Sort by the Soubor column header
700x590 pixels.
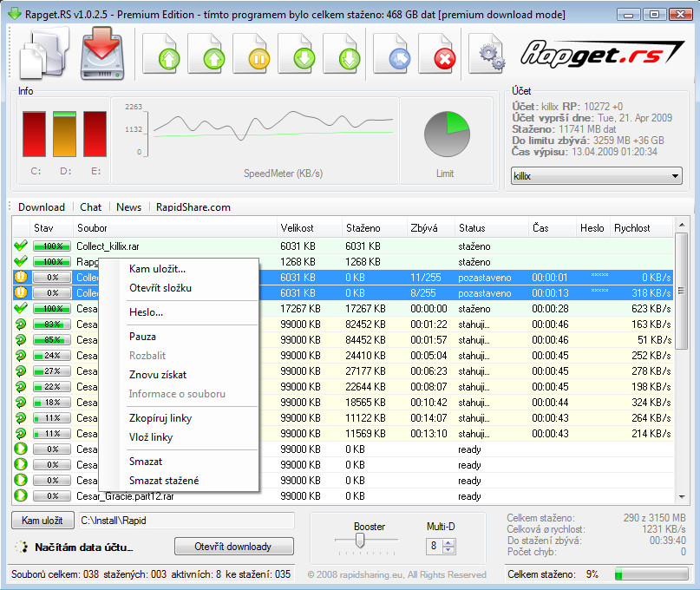tap(175, 228)
